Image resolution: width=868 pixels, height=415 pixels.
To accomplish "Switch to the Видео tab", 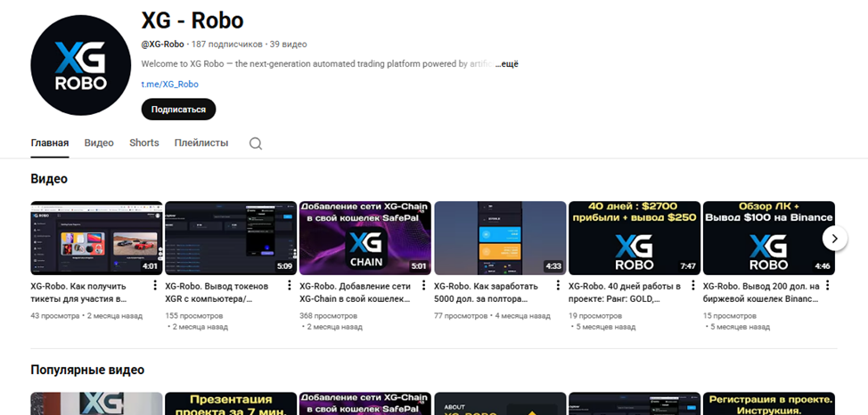I will [x=99, y=142].
